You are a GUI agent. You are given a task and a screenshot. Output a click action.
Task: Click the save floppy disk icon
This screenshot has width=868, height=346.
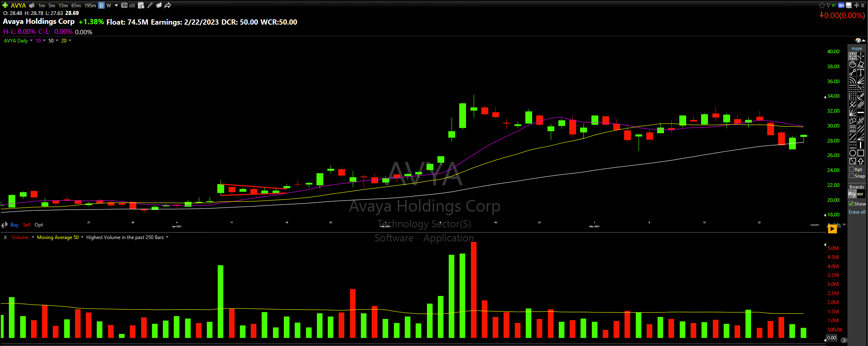[849, 5]
